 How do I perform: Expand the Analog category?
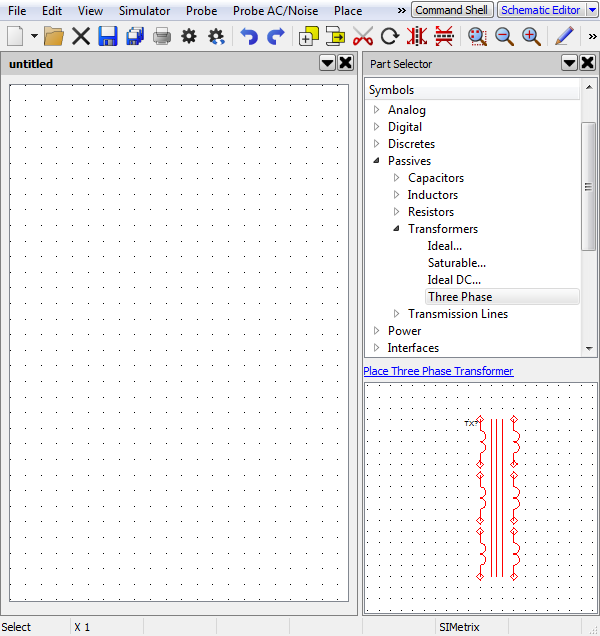click(377, 110)
